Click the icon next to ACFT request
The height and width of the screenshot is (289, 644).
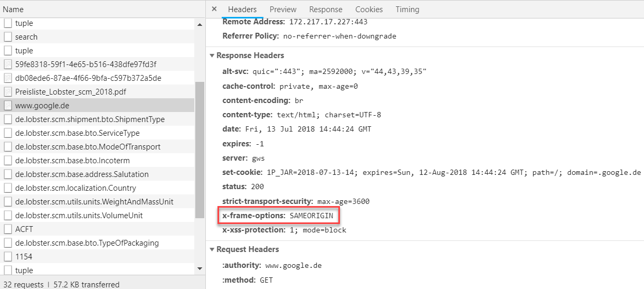(x=8, y=229)
